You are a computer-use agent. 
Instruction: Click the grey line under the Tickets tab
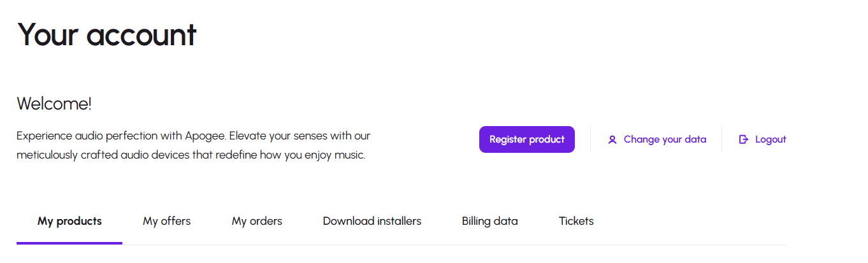576,245
